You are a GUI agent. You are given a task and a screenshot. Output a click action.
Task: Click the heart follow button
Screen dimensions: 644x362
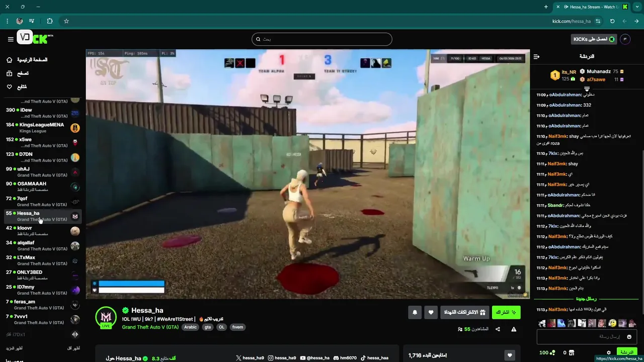coord(431,312)
